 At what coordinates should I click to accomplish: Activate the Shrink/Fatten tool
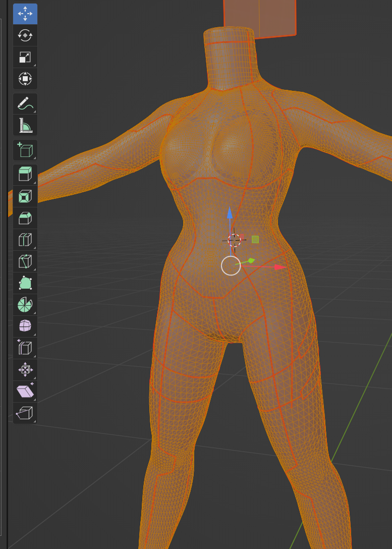pyautogui.click(x=25, y=370)
